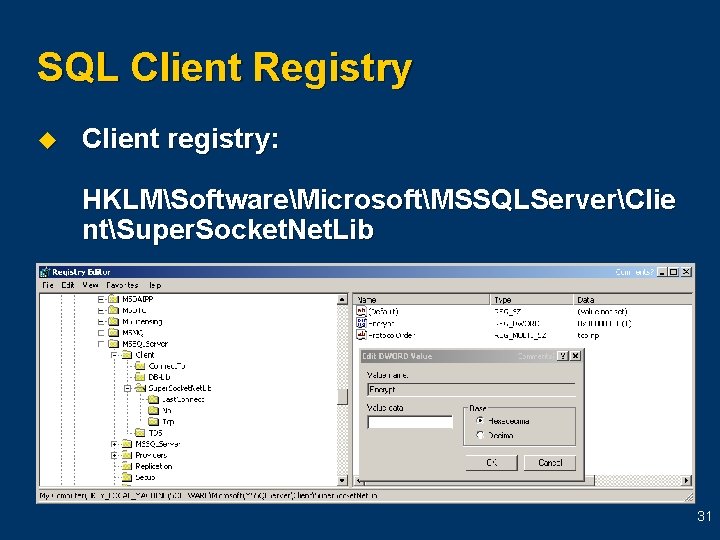Click Cancel in Edit DWORD Value dialog
The height and width of the screenshot is (540, 720).
point(550,462)
